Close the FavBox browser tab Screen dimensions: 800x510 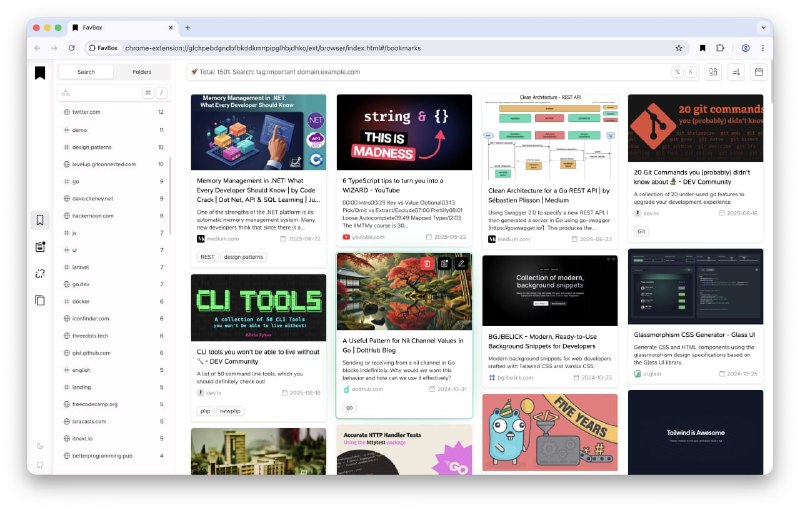(170, 28)
